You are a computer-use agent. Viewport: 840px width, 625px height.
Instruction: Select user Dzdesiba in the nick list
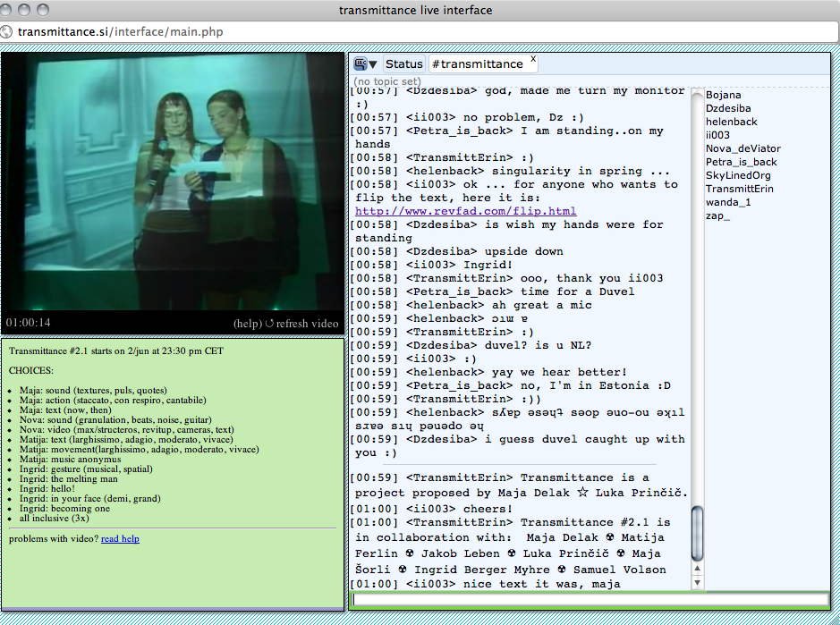[728, 108]
